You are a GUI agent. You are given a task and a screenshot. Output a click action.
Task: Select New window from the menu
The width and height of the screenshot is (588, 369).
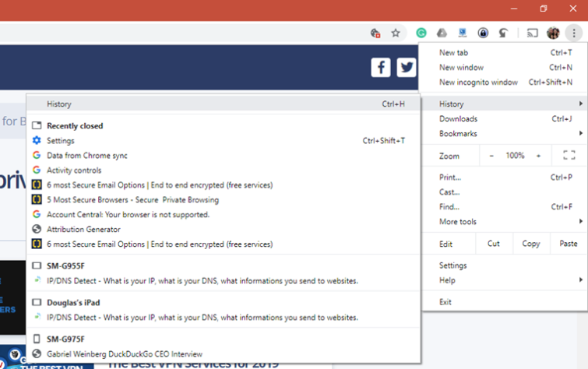[x=505, y=68]
